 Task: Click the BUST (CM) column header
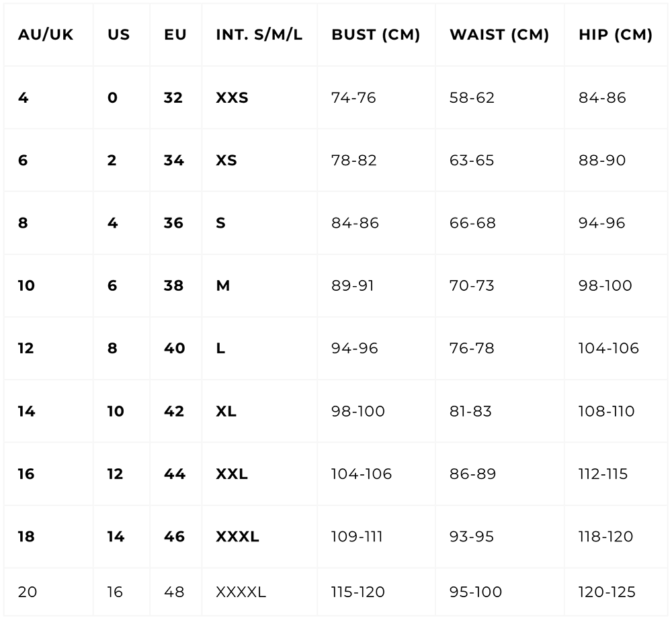[x=376, y=35]
